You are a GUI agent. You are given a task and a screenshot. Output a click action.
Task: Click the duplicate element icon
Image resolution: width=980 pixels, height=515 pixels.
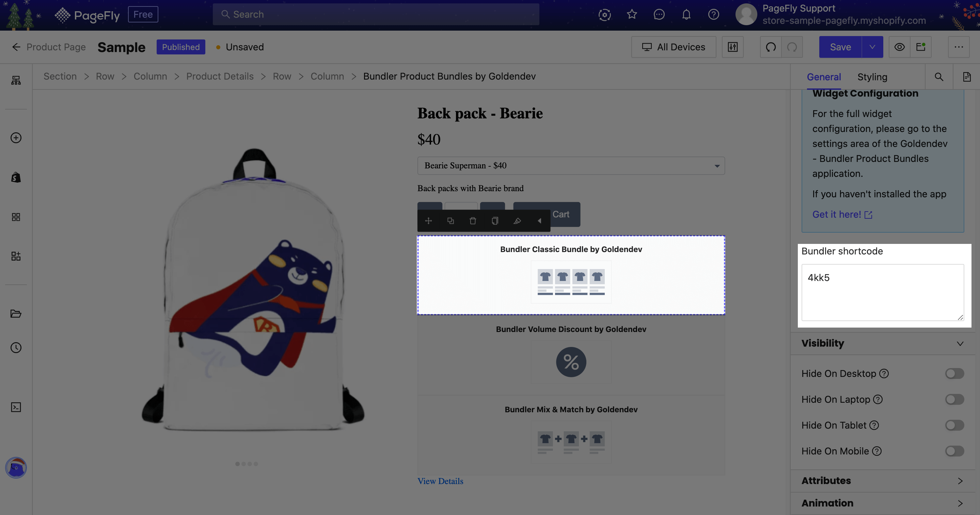pyautogui.click(x=451, y=220)
